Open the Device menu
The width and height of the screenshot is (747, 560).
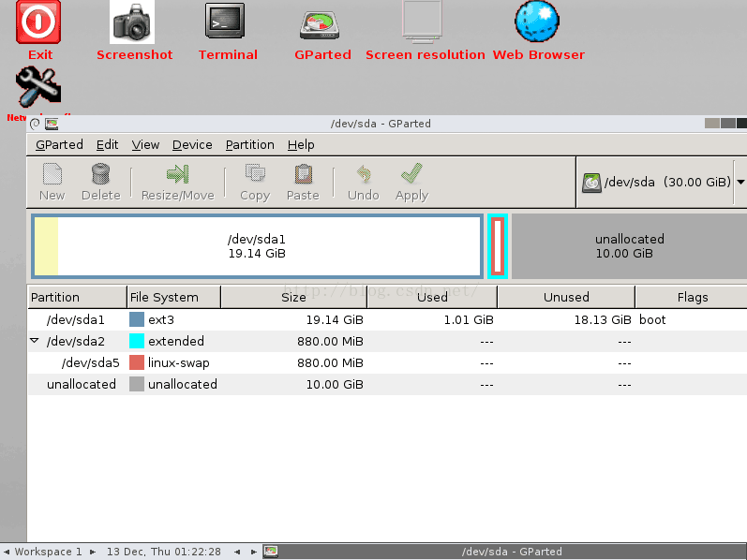click(x=192, y=145)
